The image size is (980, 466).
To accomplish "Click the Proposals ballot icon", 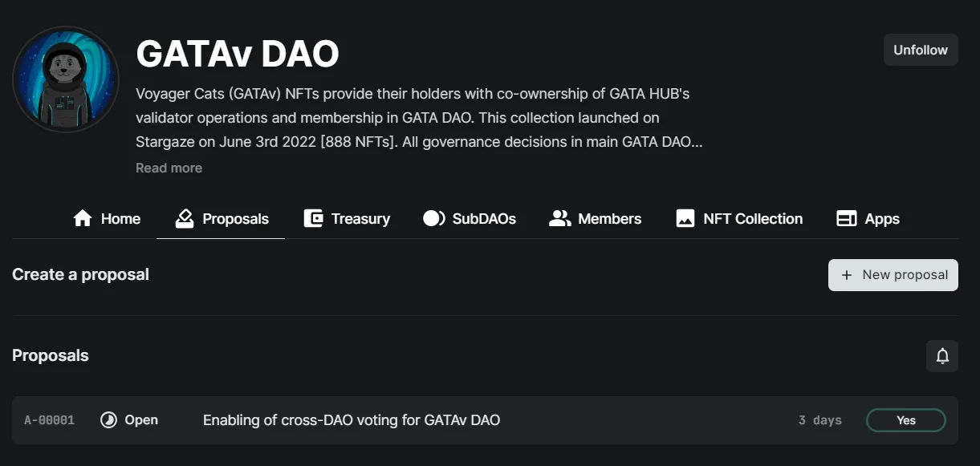I will (x=185, y=218).
